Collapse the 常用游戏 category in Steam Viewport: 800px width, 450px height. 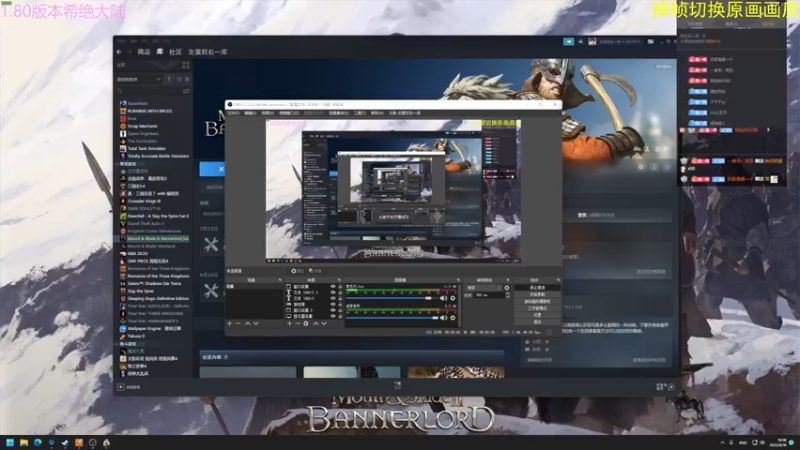click(117, 164)
